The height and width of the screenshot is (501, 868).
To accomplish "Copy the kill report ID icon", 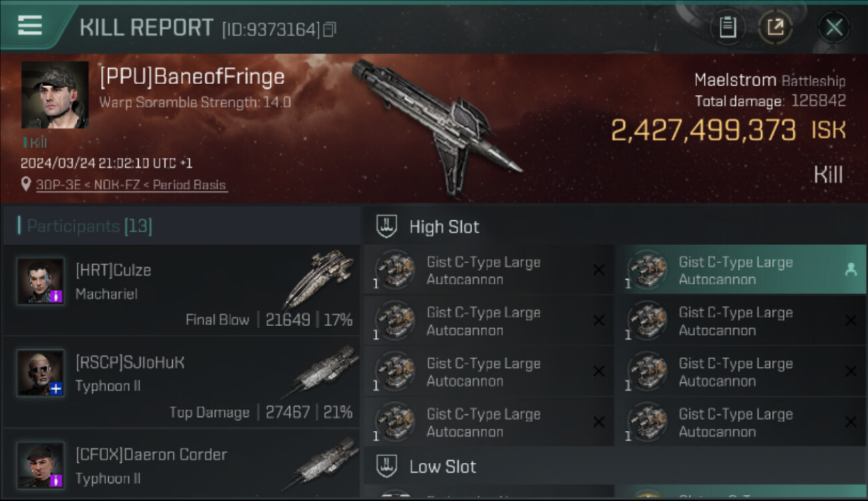I will pyautogui.click(x=329, y=29).
